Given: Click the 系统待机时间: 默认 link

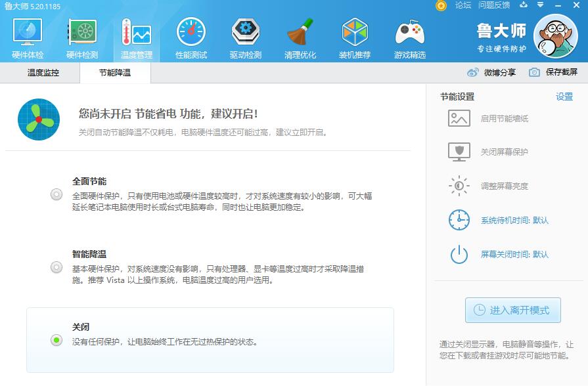Looking at the screenshot, I should [x=514, y=221].
